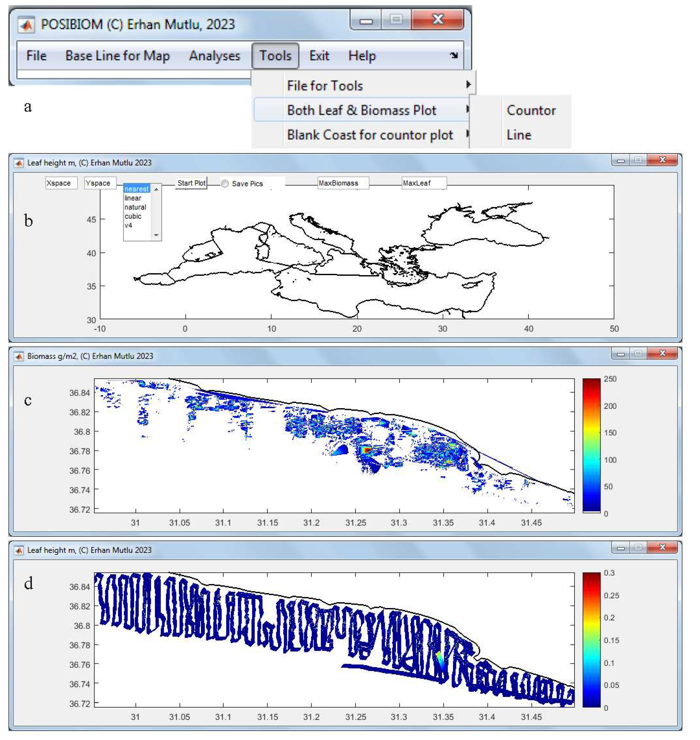700x740 pixels.
Task: Choose Line from the plot submenu
Action: click(519, 135)
